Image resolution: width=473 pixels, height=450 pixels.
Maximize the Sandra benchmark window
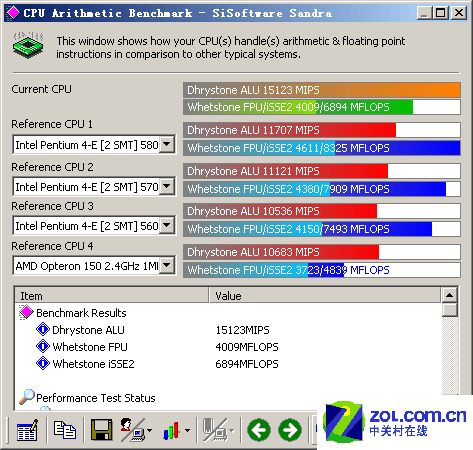click(440, 13)
